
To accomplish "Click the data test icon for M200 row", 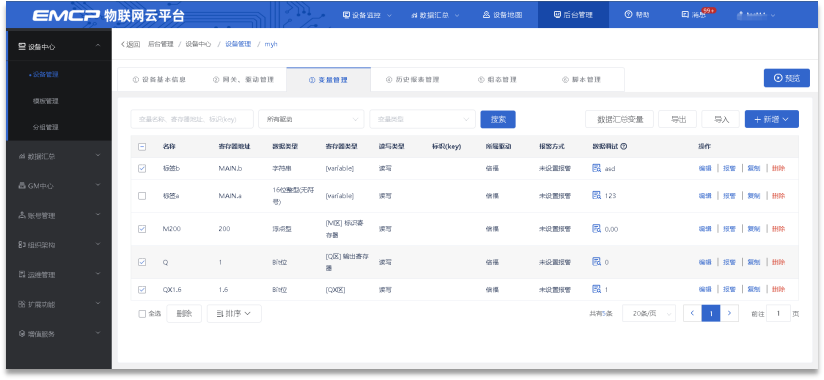I will click(596, 229).
